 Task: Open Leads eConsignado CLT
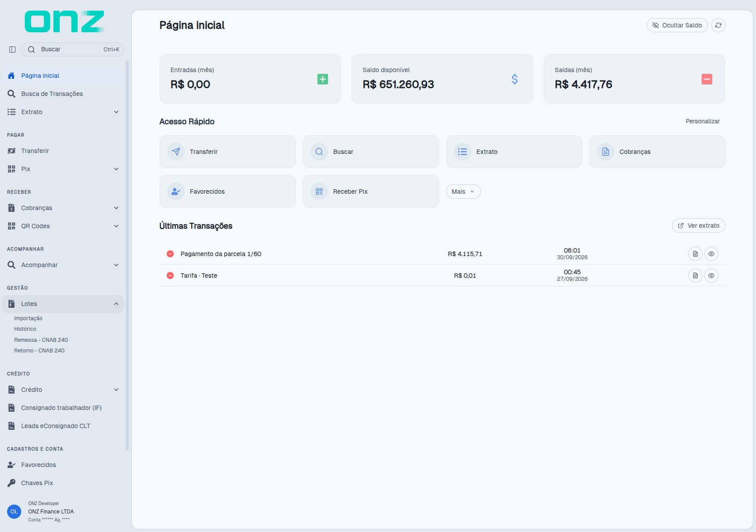coord(63,426)
